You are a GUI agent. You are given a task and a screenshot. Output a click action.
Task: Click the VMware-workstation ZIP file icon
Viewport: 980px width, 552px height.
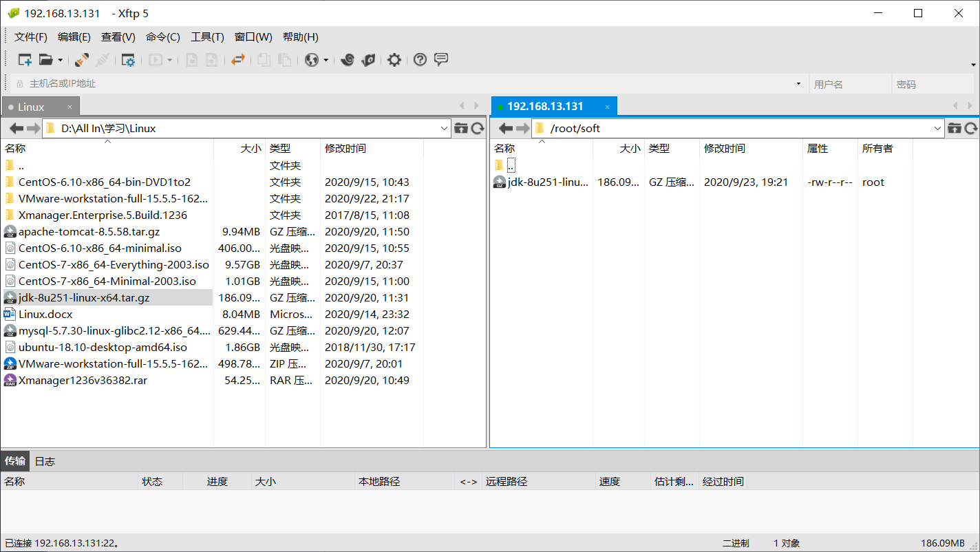coord(10,364)
